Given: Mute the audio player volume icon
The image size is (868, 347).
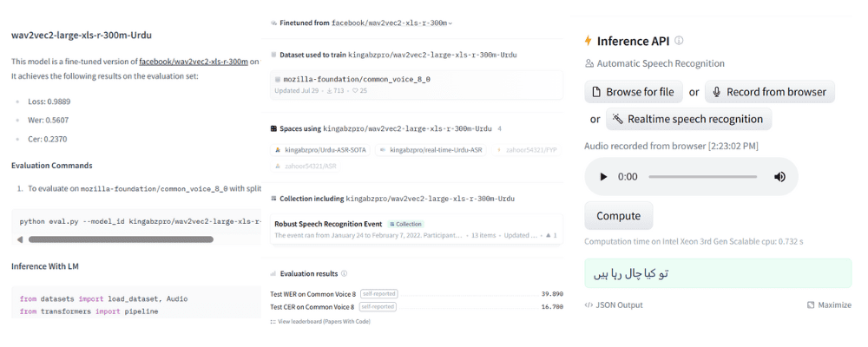Looking at the screenshot, I should [779, 177].
